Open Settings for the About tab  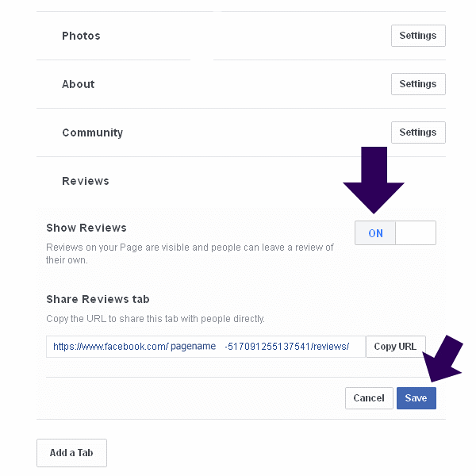pyautogui.click(x=418, y=84)
